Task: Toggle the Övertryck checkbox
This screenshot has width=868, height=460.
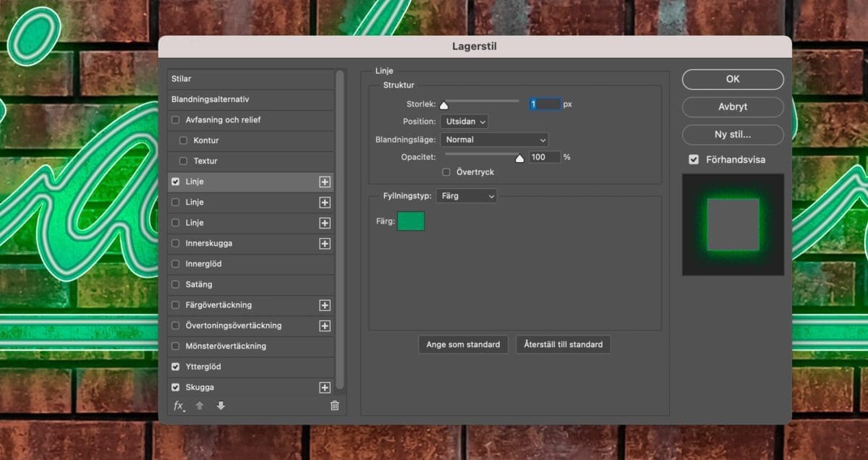Action: coord(446,172)
